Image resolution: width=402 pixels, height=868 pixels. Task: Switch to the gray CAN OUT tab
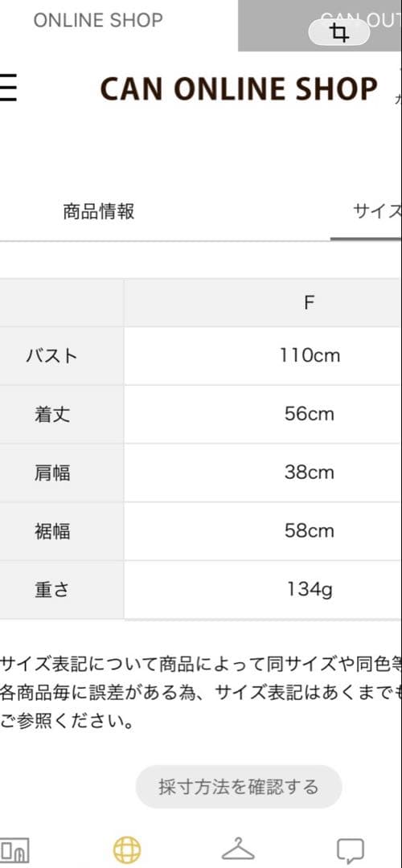coord(320,26)
